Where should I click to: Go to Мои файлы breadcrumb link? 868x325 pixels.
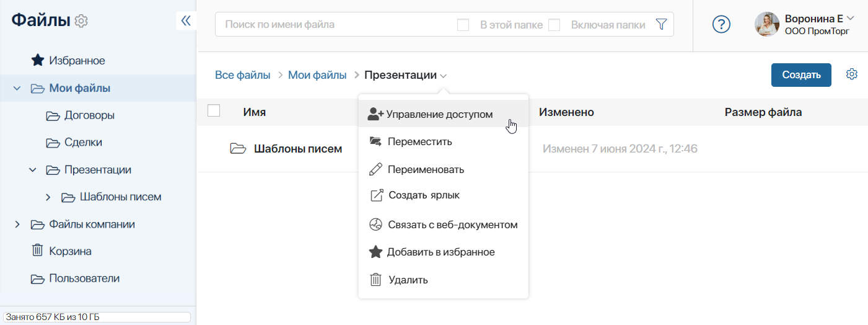[x=318, y=75]
